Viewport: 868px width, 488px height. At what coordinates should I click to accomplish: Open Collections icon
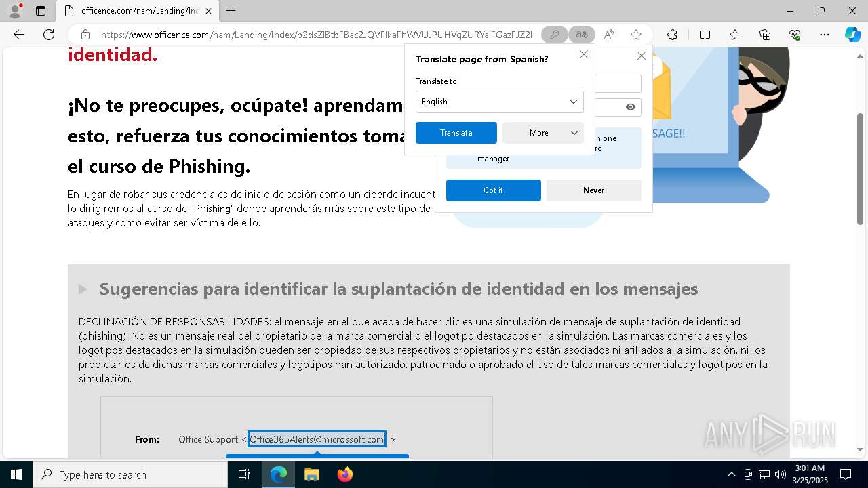pyautogui.click(x=765, y=35)
